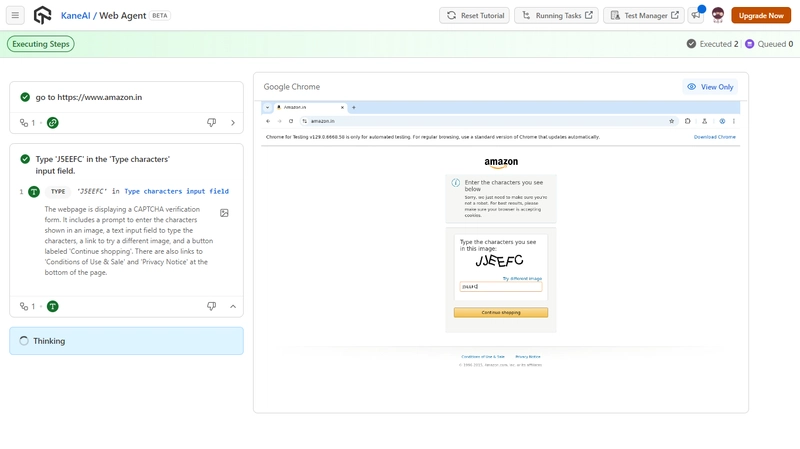Close the Amazon.in browser tab
This screenshot has height=449, width=800.
point(342,107)
